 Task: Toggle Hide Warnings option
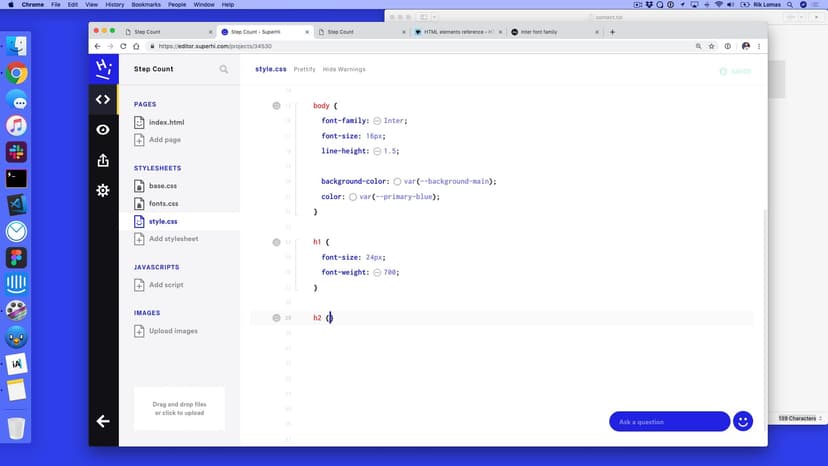344,69
